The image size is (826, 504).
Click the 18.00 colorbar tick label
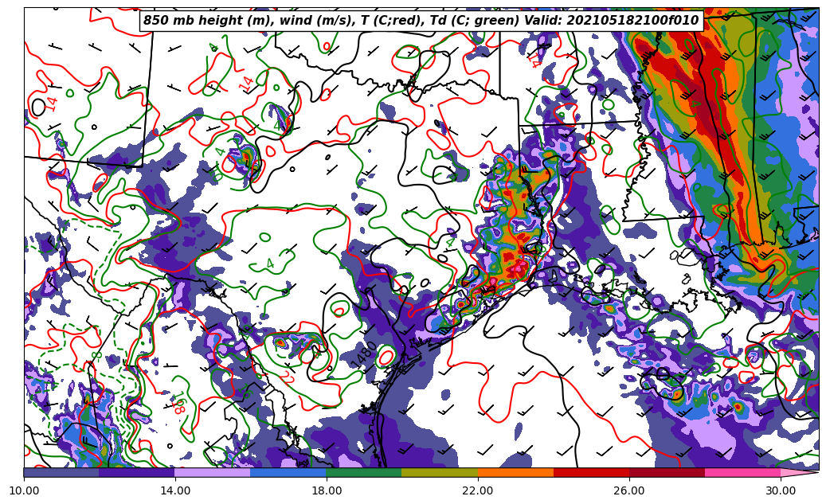coord(327,490)
